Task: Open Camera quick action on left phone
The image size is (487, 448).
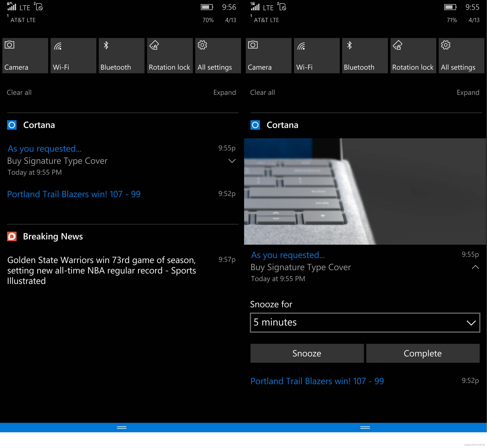Action: pyautogui.click(x=25, y=56)
